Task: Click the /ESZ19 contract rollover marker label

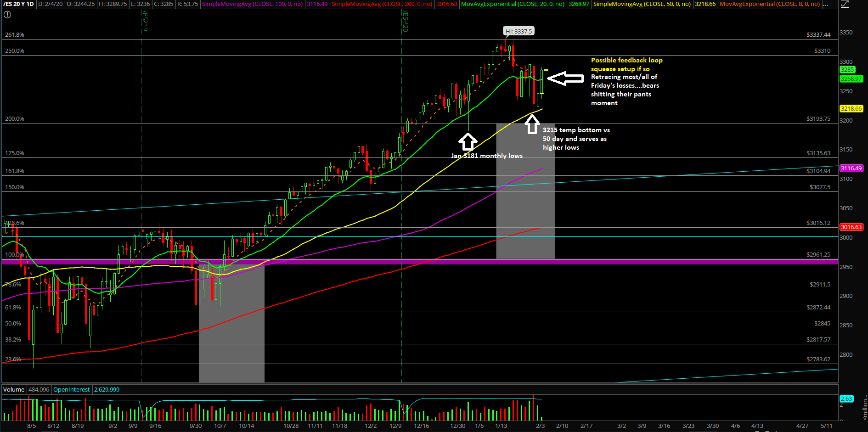Action: click(x=145, y=22)
